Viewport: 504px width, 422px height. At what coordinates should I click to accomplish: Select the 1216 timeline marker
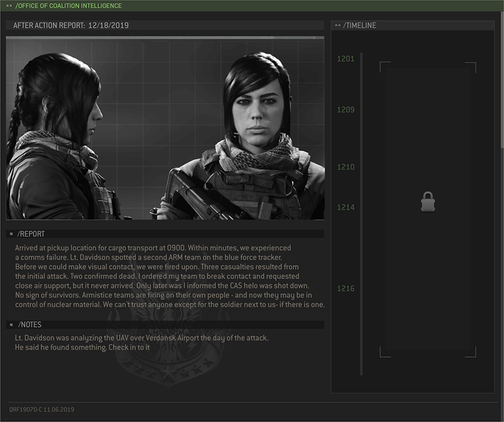[345, 288]
